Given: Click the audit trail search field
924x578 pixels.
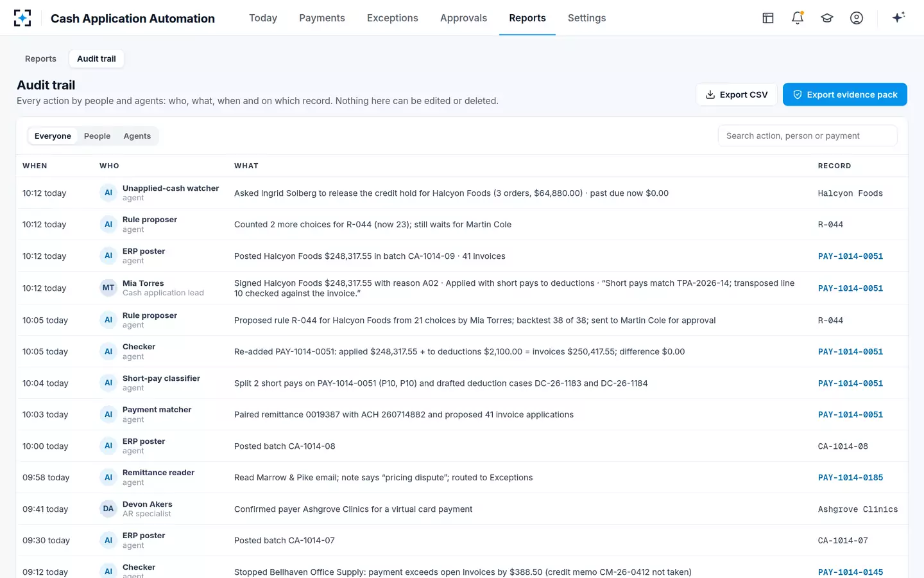Looking at the screenshot, I should coord(807,136).
